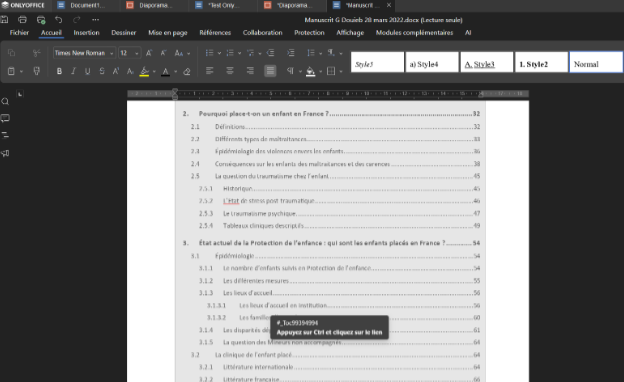Toggle Underline formatting
624x382 pixels.
[88, 71]
